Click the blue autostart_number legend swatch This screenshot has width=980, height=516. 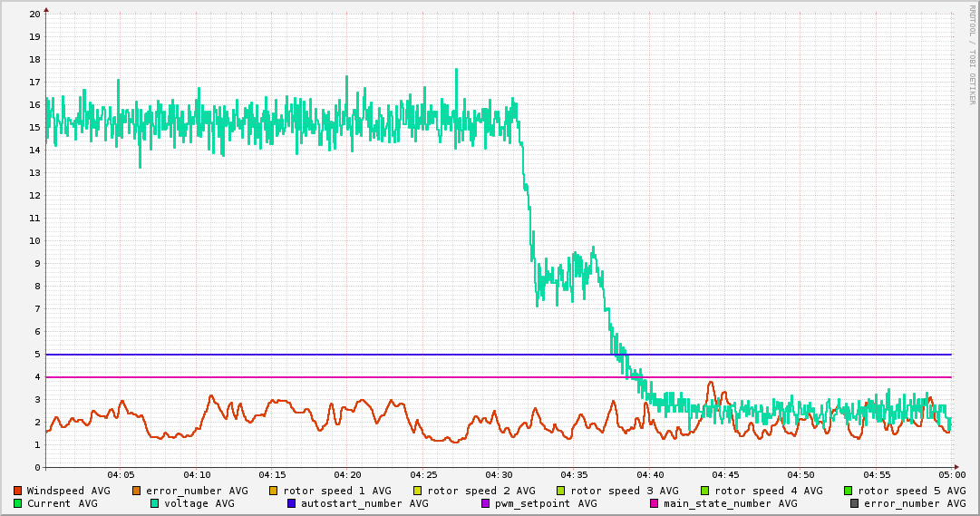click(x=291, y=503)
